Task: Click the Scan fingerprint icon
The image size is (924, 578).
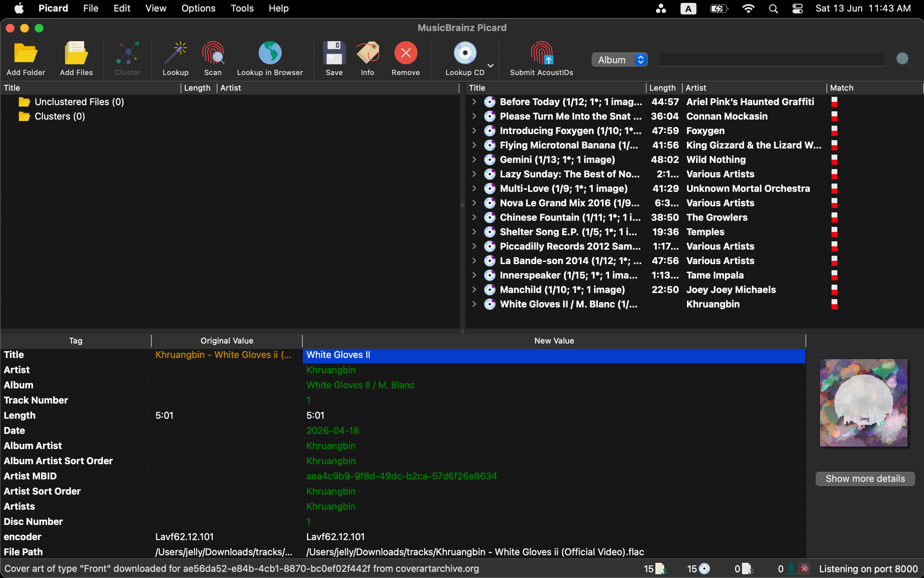Action: coord(213,53)
